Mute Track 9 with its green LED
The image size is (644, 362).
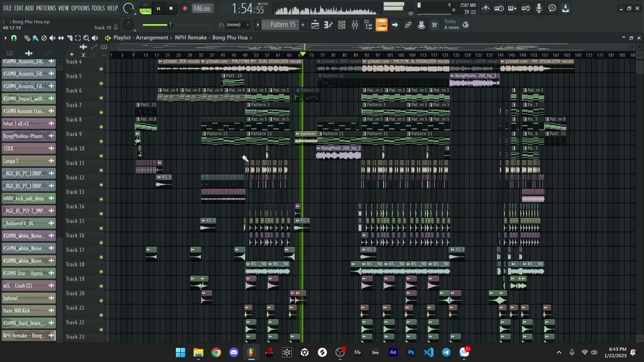point(101,141)
